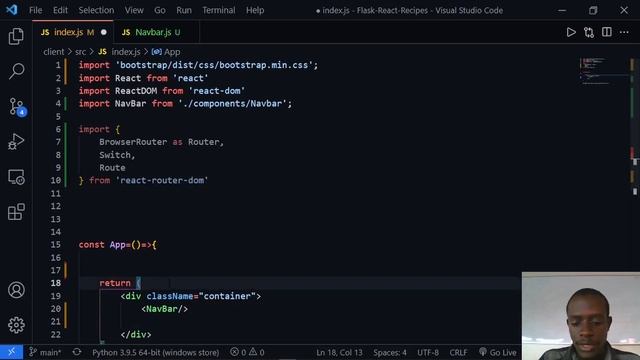640x360 pixels.
Task: Click 'react-router-dom' string on line 10
Action: tap(162, 180)
